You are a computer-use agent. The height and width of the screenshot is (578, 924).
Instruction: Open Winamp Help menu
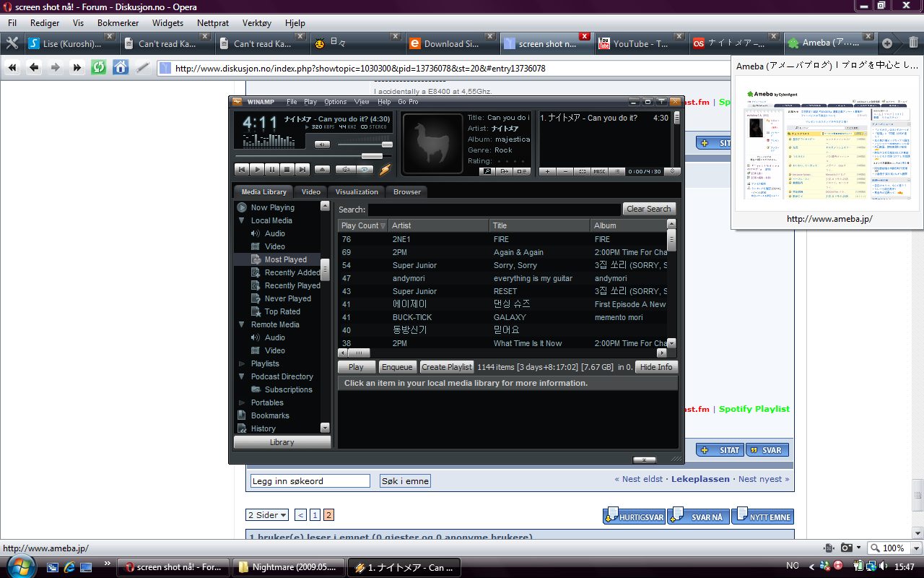point(384,102)
